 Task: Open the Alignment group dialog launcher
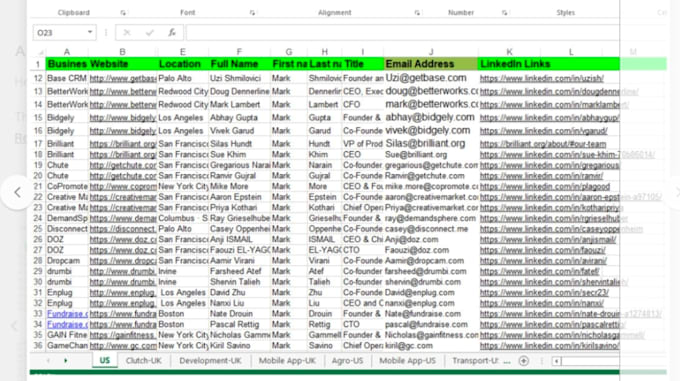click(417, 13)
